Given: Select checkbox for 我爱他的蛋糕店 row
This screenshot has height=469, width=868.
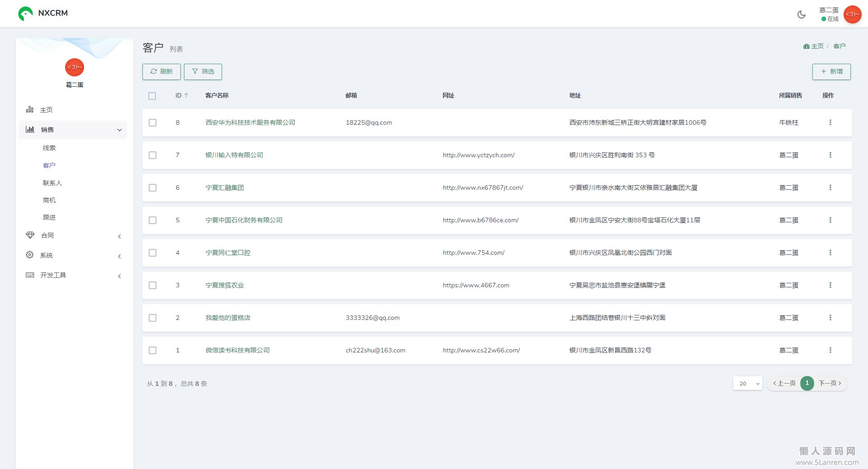Looking at the screenshot, I should [x=153, y=318].
